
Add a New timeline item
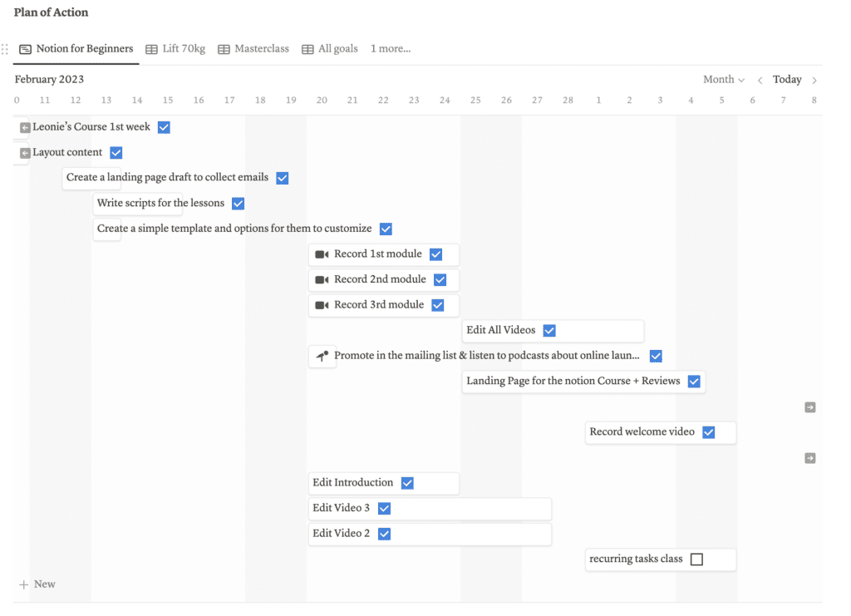[37, 584]
